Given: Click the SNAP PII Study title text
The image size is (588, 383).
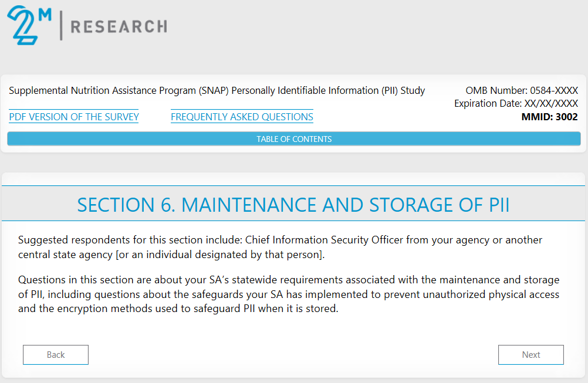Looking at the screenshot, I should pos(217,90).
